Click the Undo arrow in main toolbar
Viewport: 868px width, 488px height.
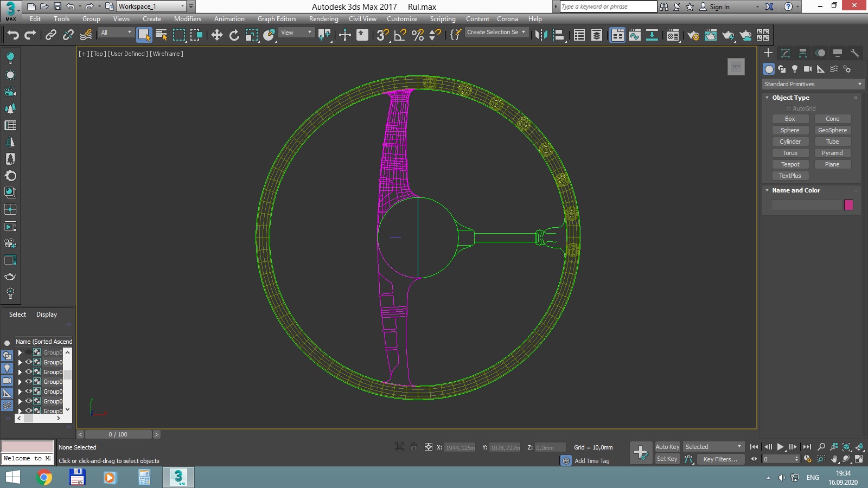point(12,35)
